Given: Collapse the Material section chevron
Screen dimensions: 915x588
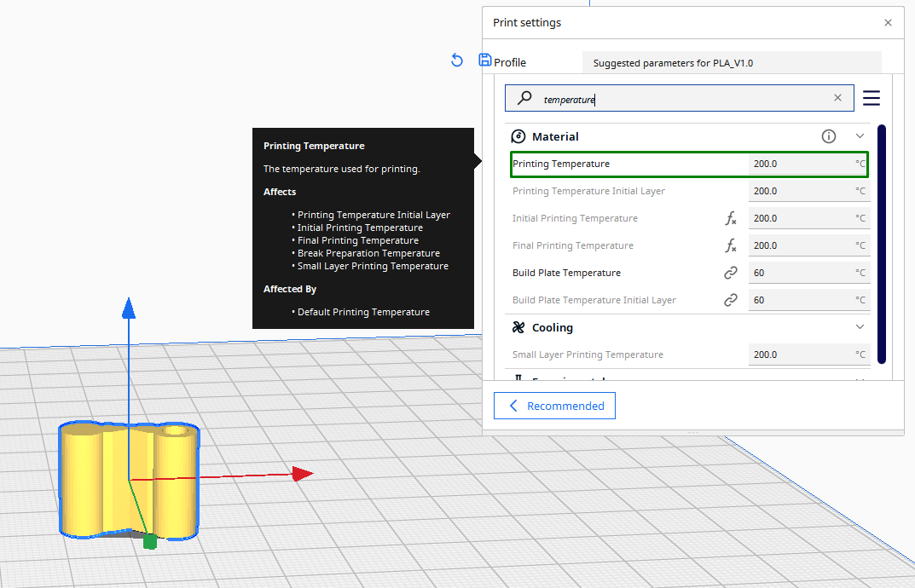Looking at the screenshot, I should [x=860, y=135].
